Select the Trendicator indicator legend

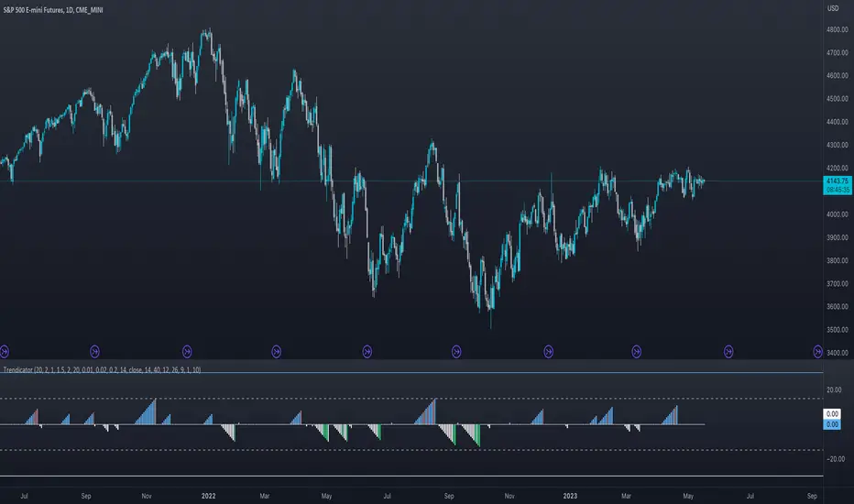click(102, 369)
